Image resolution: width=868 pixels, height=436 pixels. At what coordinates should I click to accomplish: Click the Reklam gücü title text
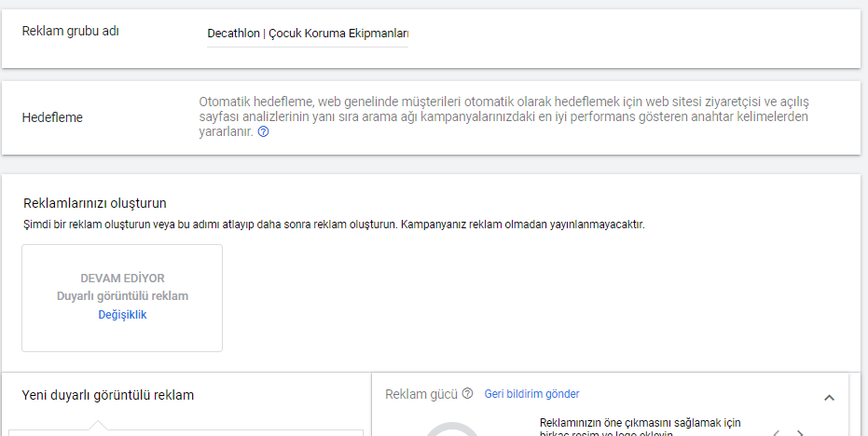click(420, 394)
